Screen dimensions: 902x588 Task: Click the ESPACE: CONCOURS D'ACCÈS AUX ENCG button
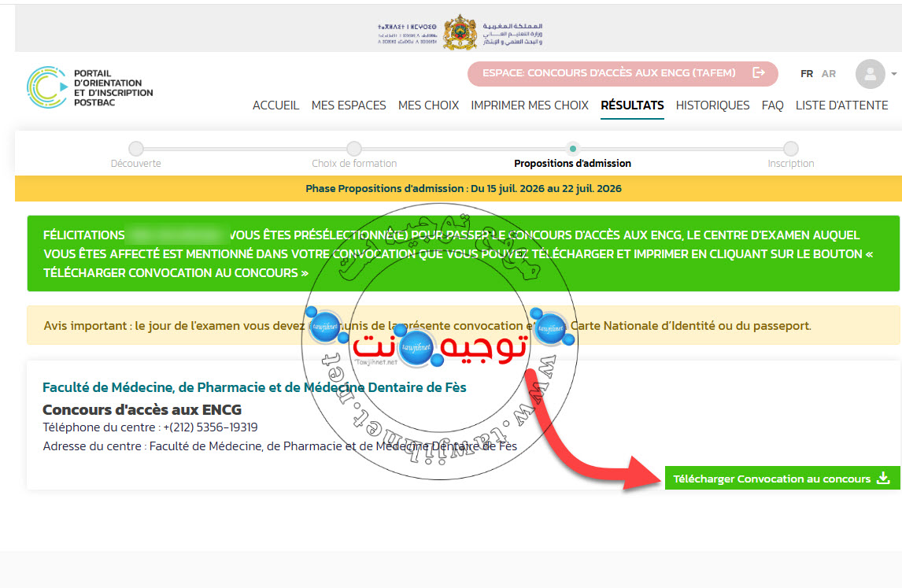(x=623, y=74)
